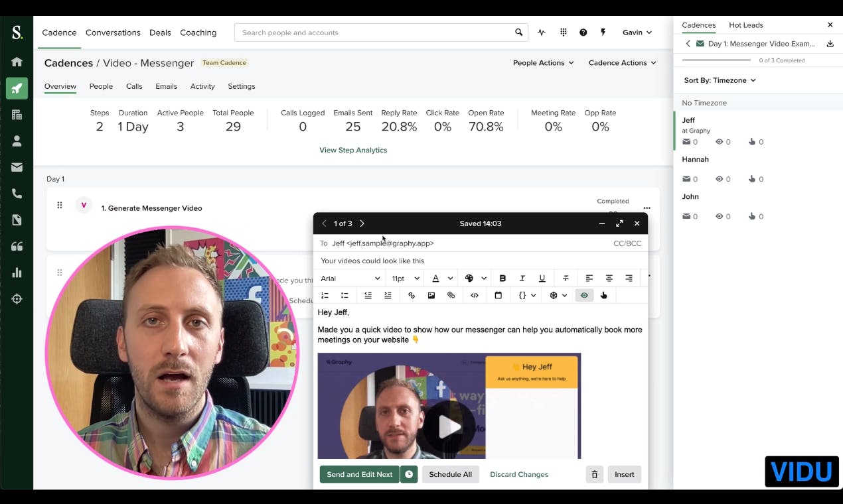Open the activity pulse icon in top bar
The width and height of the screenshot is (843, 504).
click(x=542, y=32)
